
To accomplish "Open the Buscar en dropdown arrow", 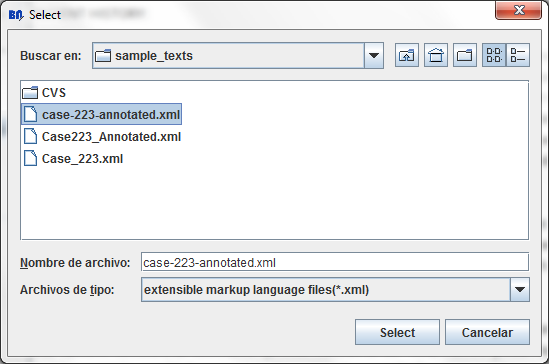I will pos(374,55).
